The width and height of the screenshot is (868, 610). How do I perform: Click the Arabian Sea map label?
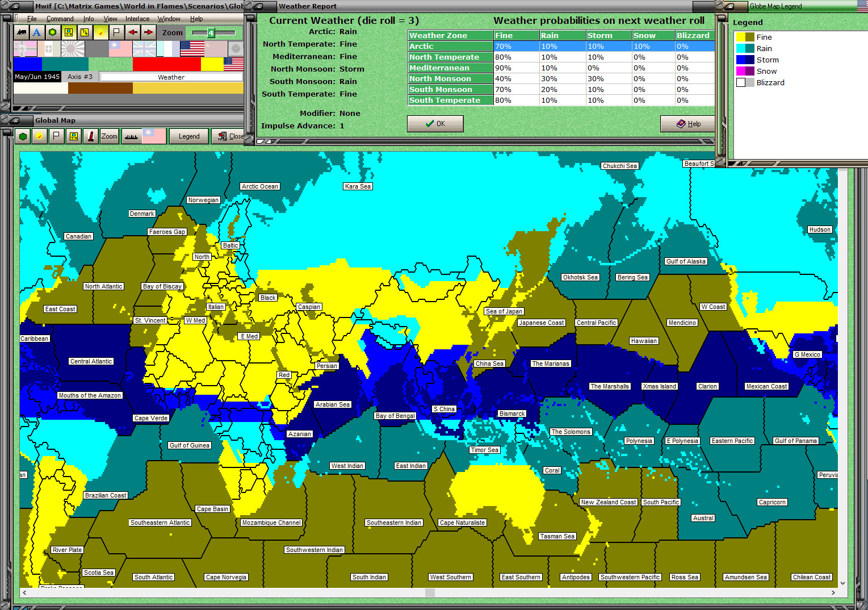333,404
